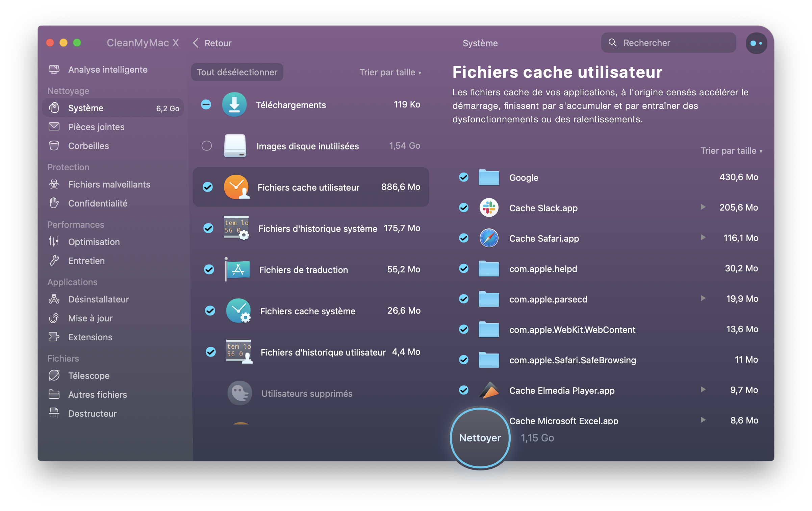
Task: Click the Télescope planet icon
Action: (54, 375)
